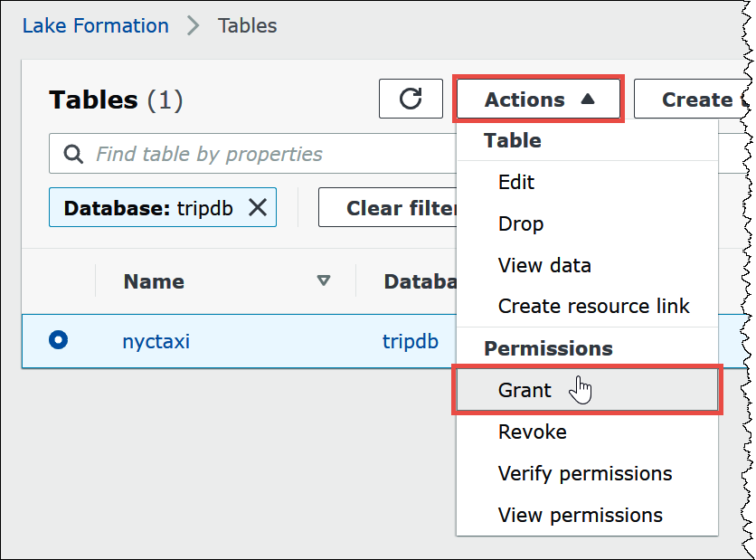756x560 pixels.
Task: Click Grant under Permissions
Action: pos(524,390)
